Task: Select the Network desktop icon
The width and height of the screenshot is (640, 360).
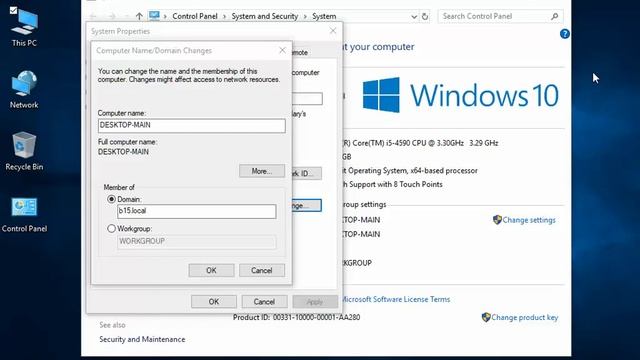Action: pyautogui.click(x=24, y=89)
